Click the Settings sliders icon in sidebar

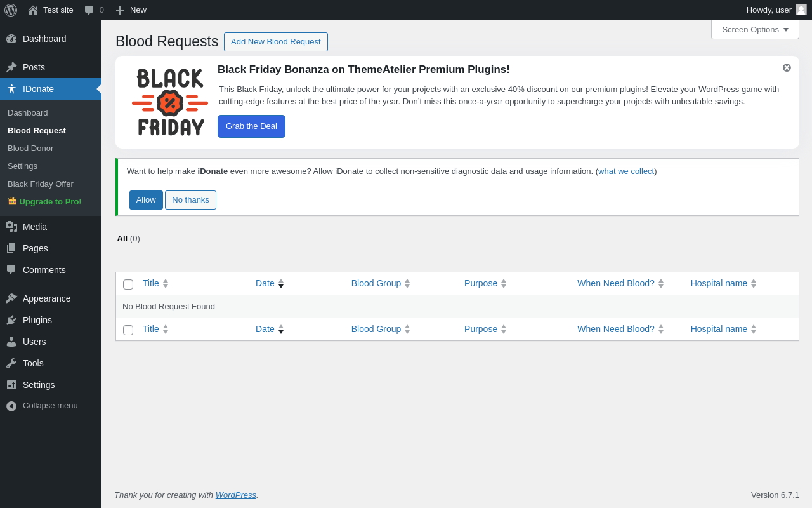tap(11, 385)
